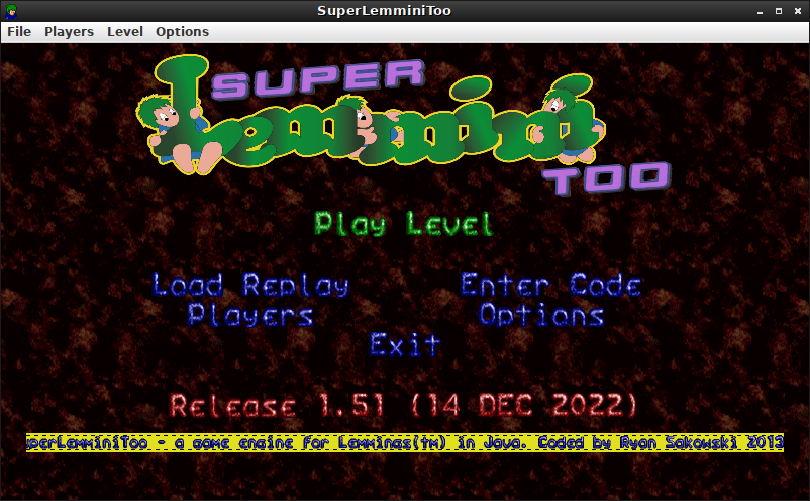Image resolution: width=810 pixels, height=501 pixels.
Task: Close the SuperLemminiToo window
Action: point(798,11)
